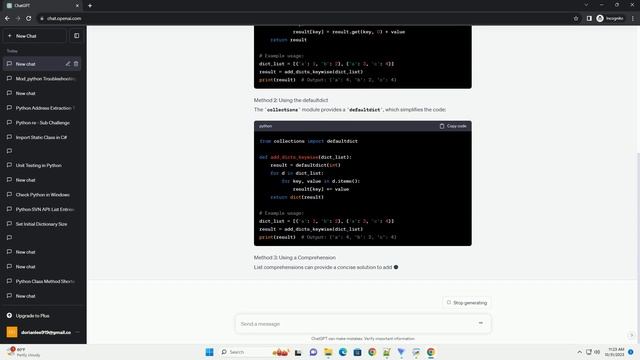The image size is (640, 360).
Task: Click the orange user avatar
Action: coord(12,332)
